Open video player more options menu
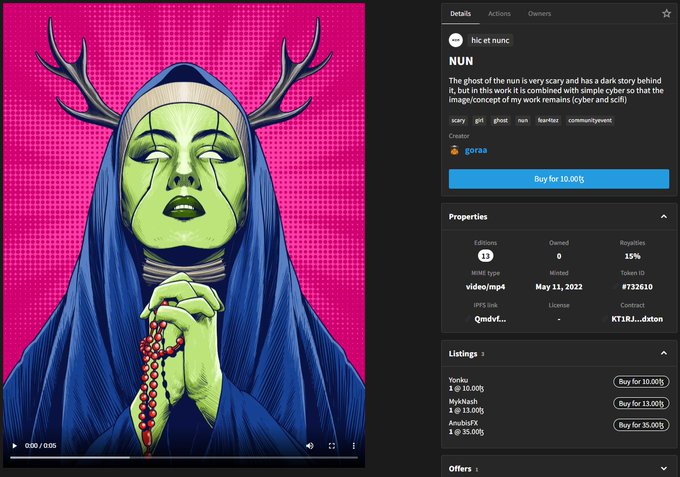Viewport: 680px width, 477px height. pyautogui.click(x=354, y=446)
